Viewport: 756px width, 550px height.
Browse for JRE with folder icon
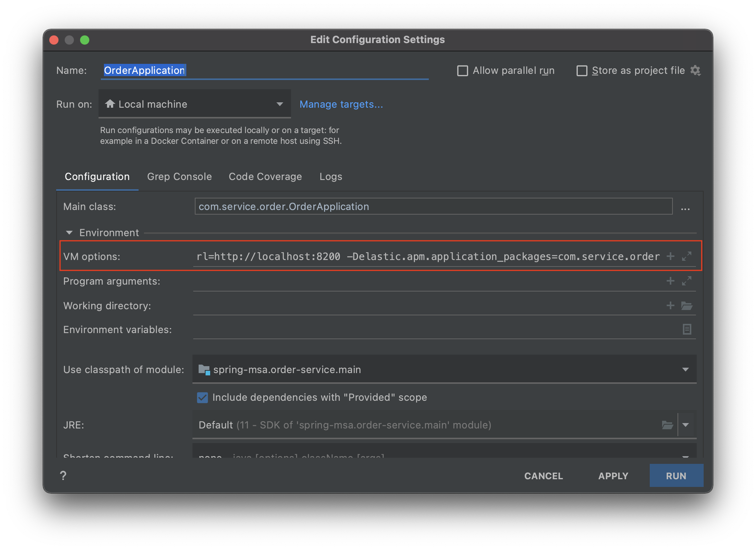click(x=667, y=425)
